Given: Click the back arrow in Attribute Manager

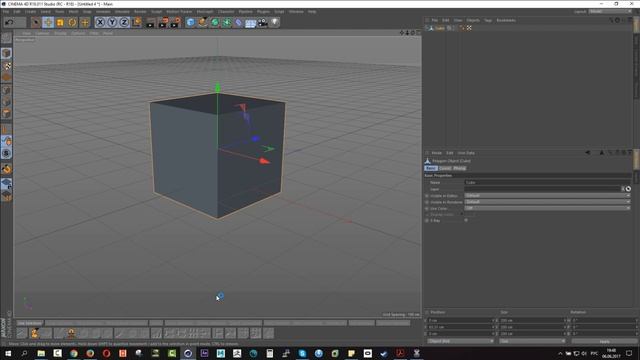Looking at the screenshot, I should click(587, 153).
